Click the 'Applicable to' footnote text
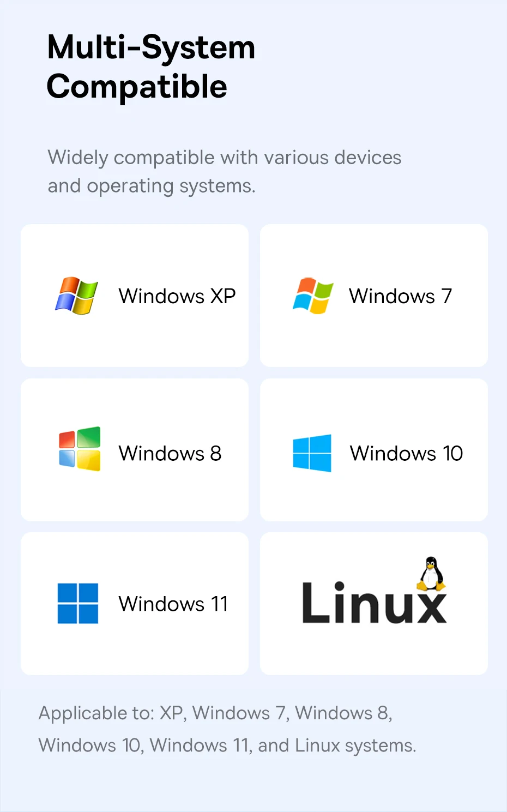This screenshot has width=507, height=812. pyautogui.click(x=227, y=729)
